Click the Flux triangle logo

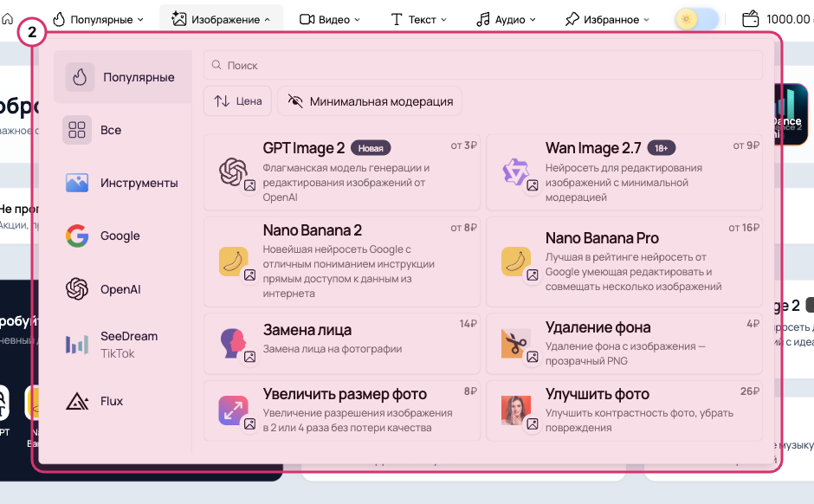[77, 401]
